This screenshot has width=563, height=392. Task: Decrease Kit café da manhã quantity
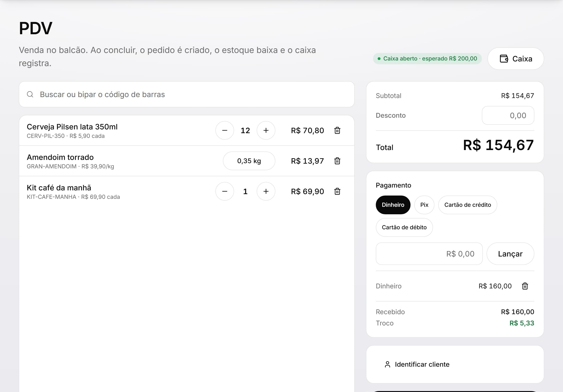(x=224, y=191)
